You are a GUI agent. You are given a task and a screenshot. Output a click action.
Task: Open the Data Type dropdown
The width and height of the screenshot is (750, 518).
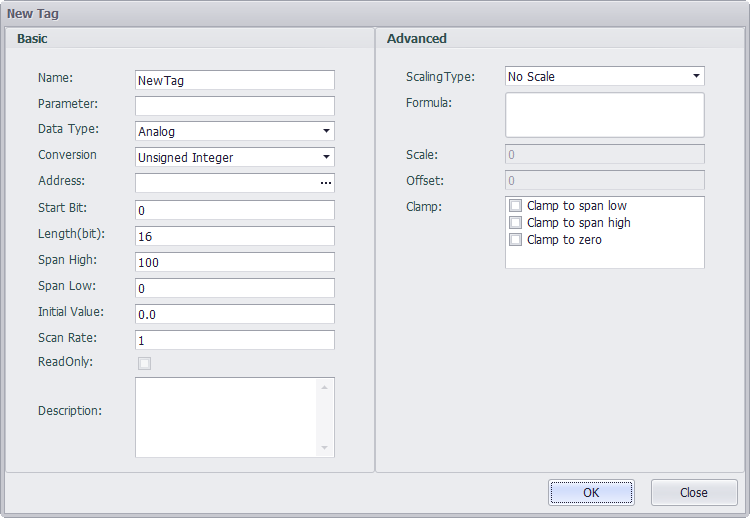[326, 131]
